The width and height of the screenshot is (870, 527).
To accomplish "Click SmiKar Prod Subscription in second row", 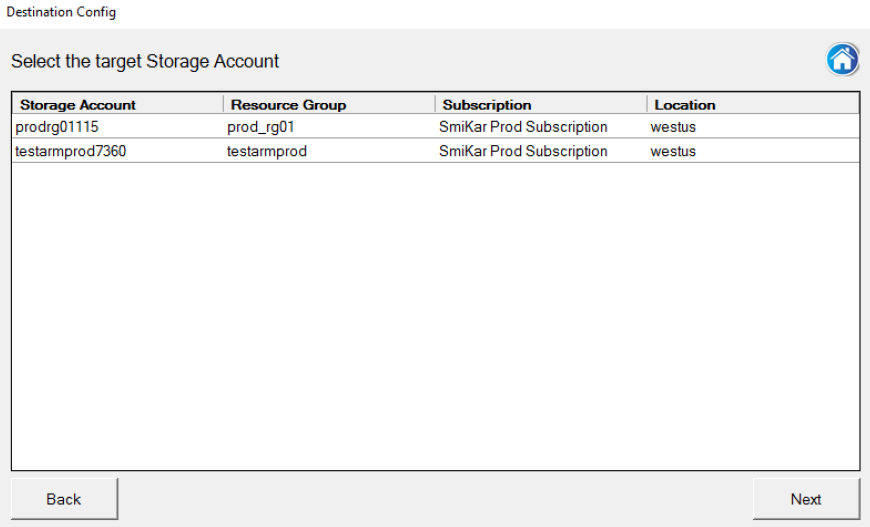I will coord(523,151).
